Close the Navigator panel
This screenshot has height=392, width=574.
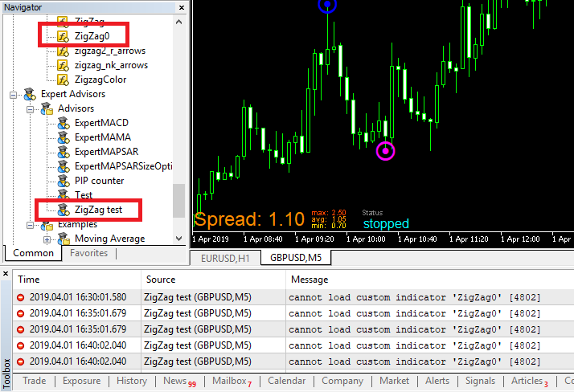click(182, 7)
